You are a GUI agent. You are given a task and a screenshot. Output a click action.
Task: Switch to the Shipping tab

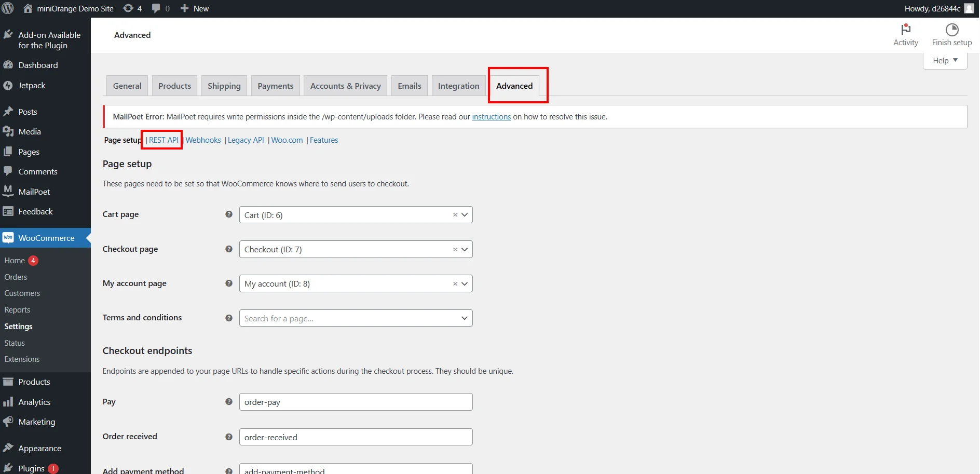[224, 85]
